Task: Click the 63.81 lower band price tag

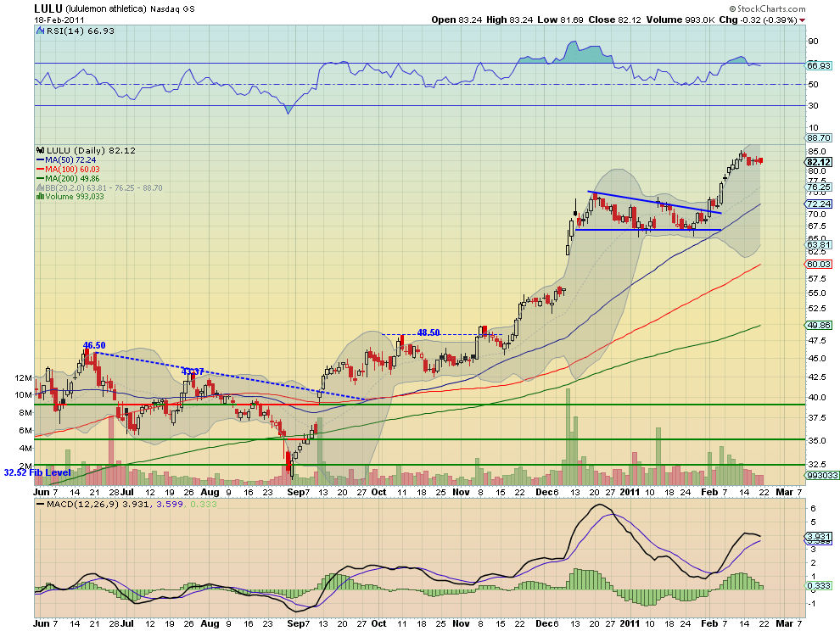Action: pyautogui.click(x=819, y=245)
